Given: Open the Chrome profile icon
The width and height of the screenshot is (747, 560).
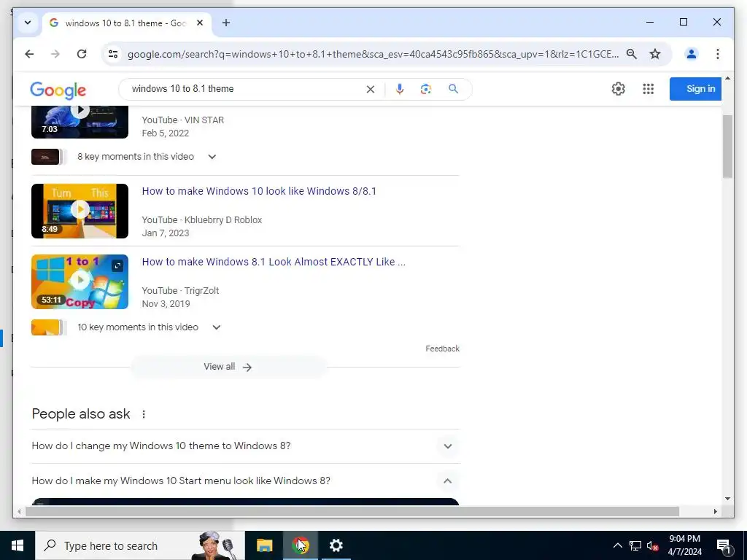Looking at the screenshot, I should tap(692, 54).
